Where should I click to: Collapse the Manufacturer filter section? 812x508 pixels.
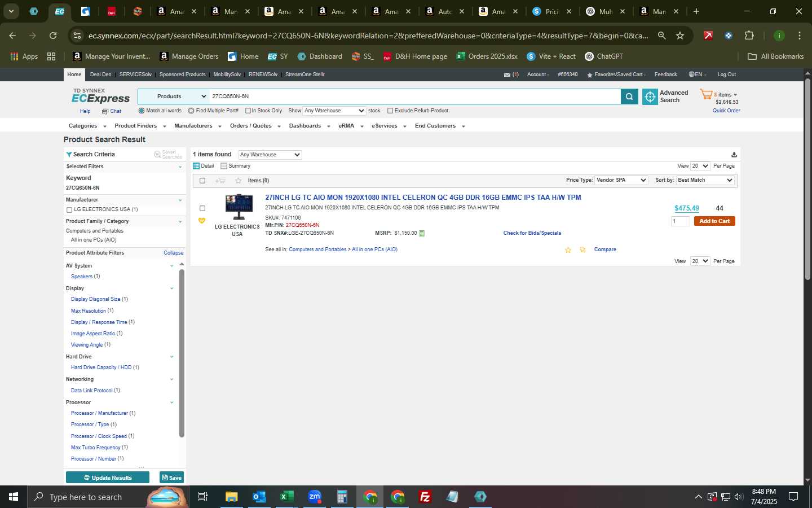(x=180, y=200)
